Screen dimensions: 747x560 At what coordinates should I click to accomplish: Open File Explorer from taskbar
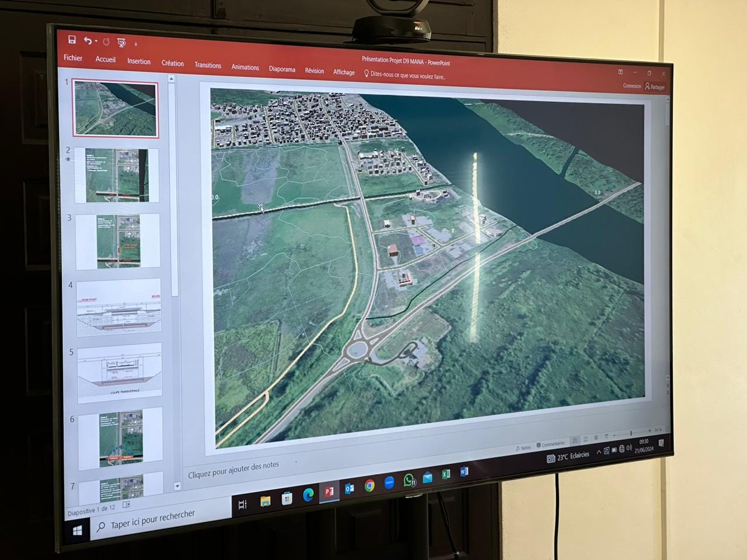[265, 501]
